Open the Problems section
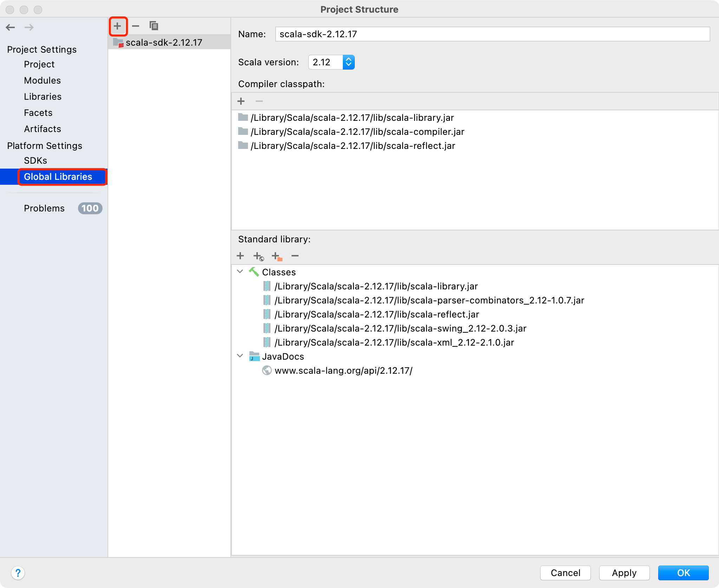 pyautogui.click(x=44, y=208)
